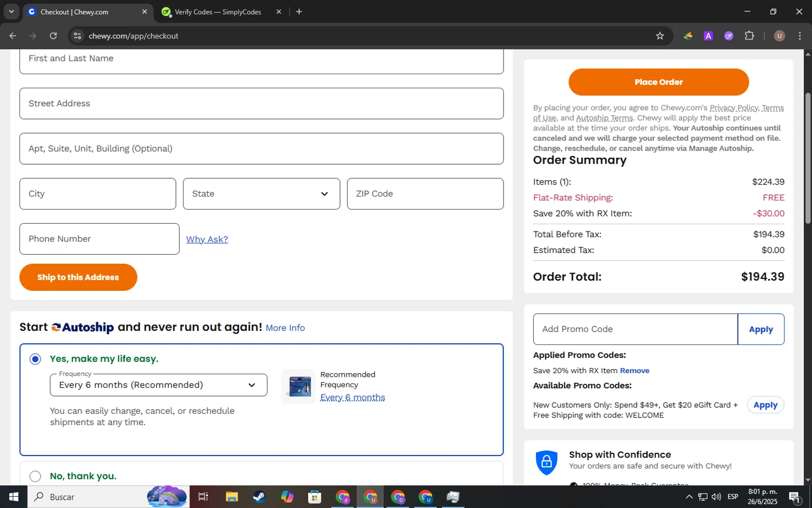Open the notifications center icon

tap(795, 497)
